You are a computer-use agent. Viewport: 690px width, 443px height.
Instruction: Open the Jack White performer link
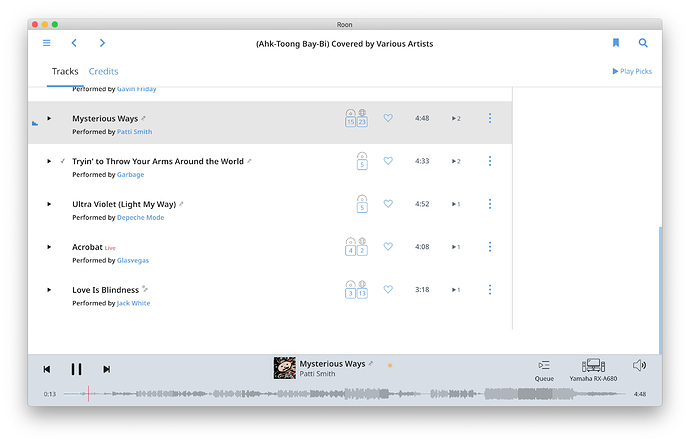[133, 303]
